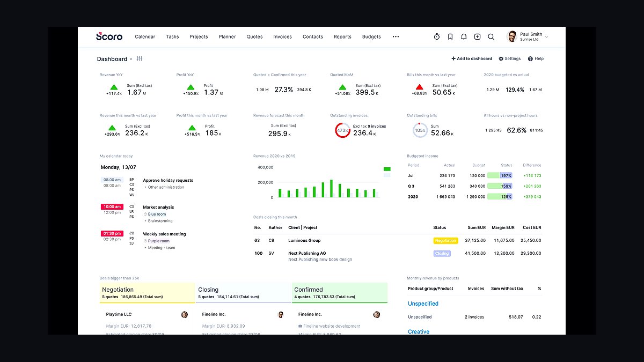The height and width of the screenshot is (362, 644).
Task: Click Revenue this month green arrow
Action: [x=112, y=128]
